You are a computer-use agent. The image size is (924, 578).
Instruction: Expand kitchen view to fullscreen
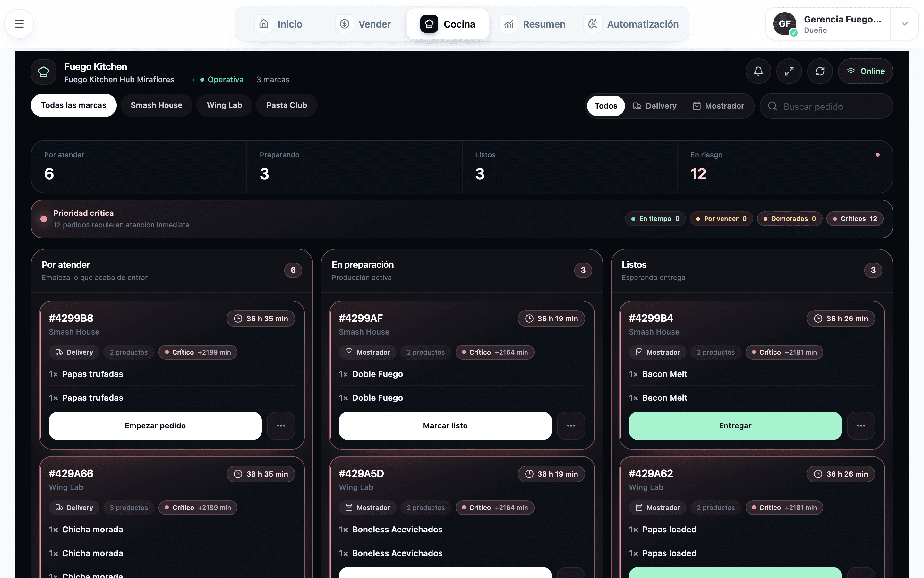coord(789,71)
